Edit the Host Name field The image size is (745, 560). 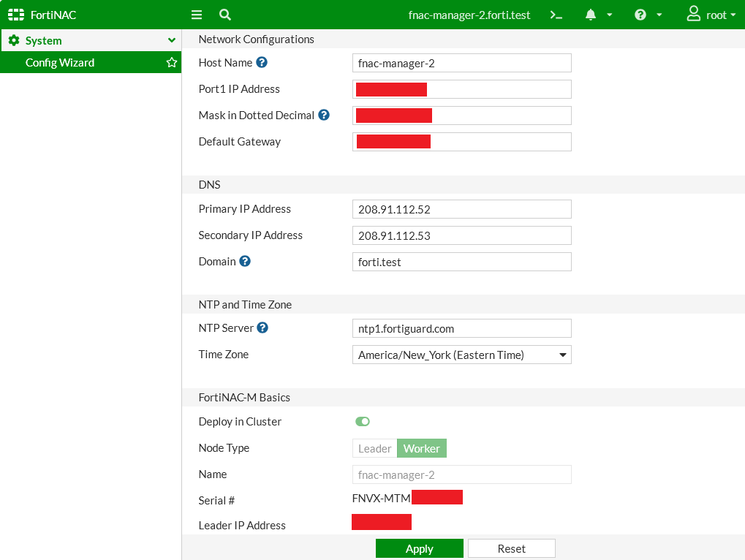pos(462,63)
